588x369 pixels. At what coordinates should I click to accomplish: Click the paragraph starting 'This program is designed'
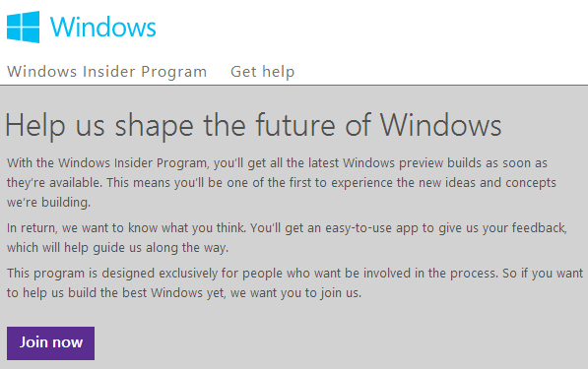point(295,282)
